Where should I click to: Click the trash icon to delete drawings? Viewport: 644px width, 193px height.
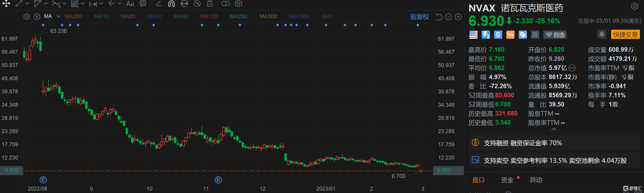pyautogui.click(x=210, y=3)
